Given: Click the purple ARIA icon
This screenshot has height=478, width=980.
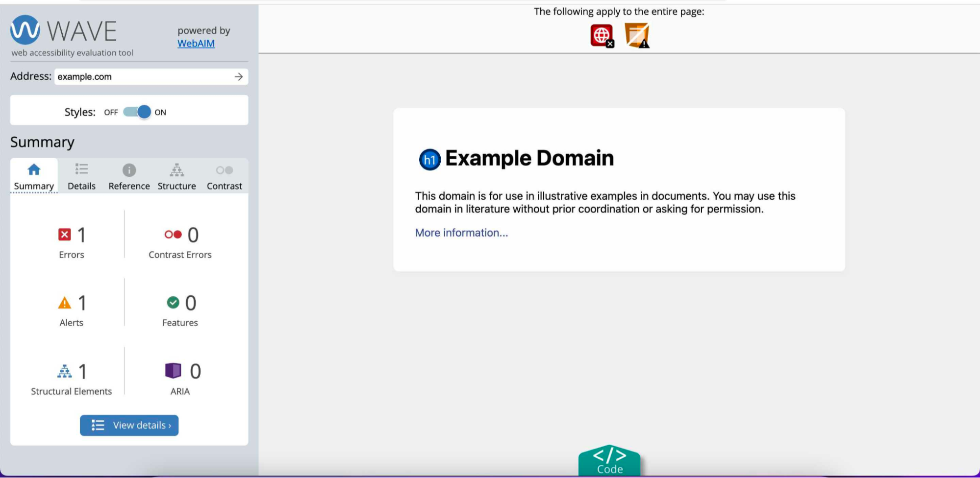Looking at the screenshot, I should 173,371.
